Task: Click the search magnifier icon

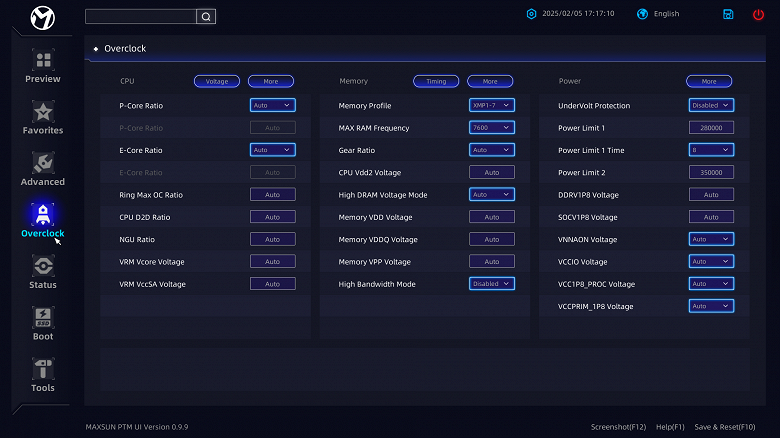Action: coord(206,16)
